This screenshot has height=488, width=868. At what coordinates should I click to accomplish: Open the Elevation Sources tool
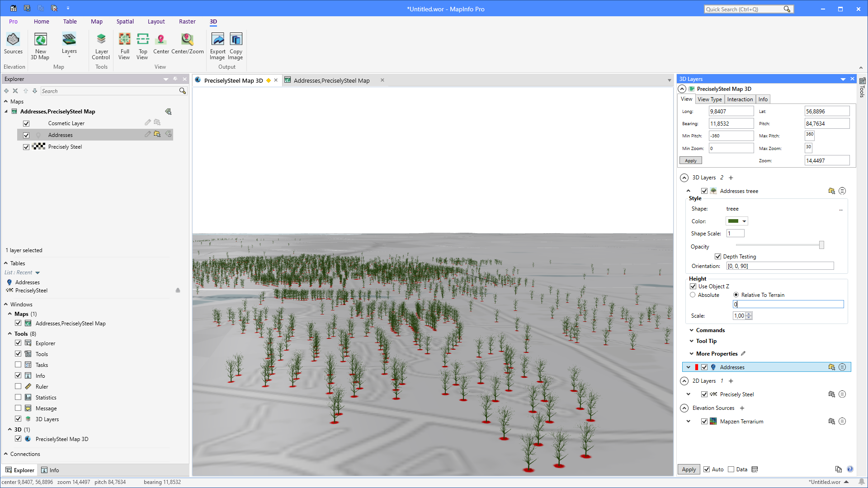(13, 44)
